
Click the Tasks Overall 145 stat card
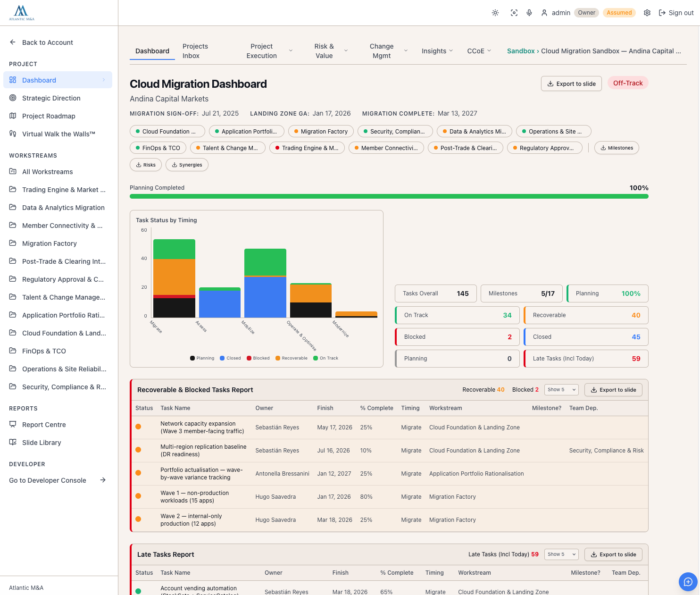(x=436, y=293)
